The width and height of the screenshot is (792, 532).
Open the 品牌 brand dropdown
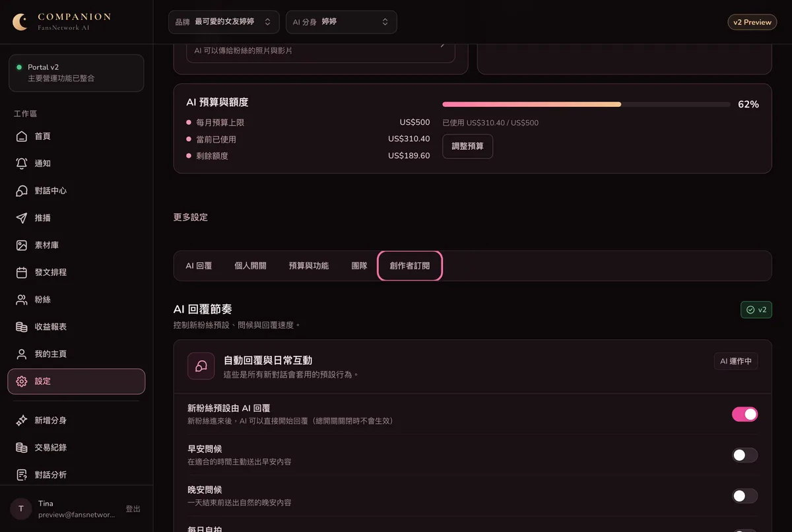[224, 22]
